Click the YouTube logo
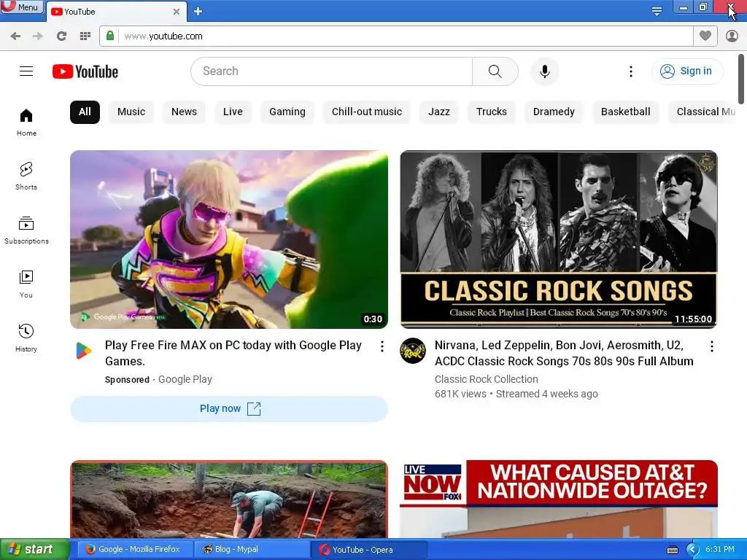747x560 pixels. pos(85,71)
